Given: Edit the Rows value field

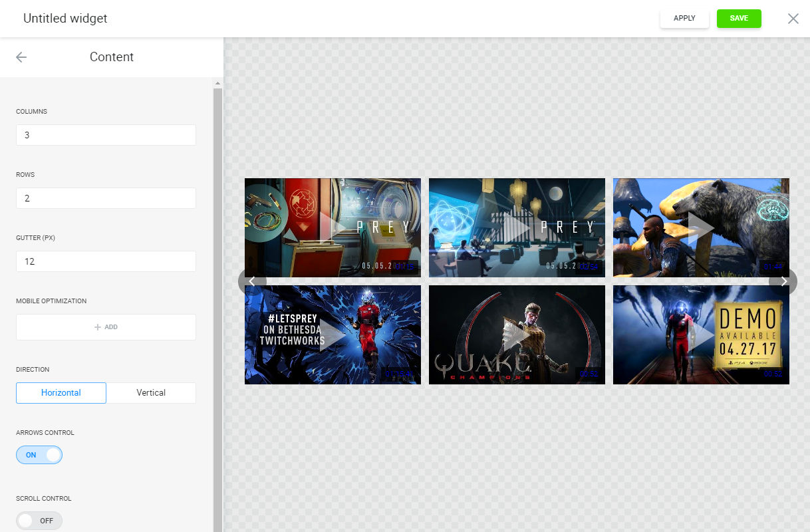Looking at the screenshot, I should (x=106, y=198).
